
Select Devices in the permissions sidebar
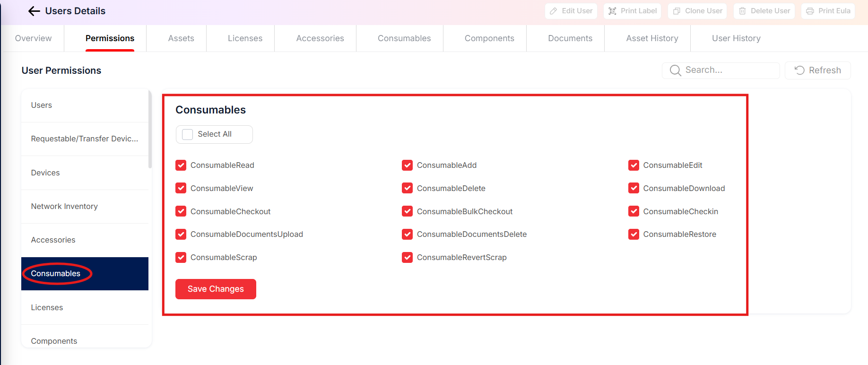click(x=85, y=173)
